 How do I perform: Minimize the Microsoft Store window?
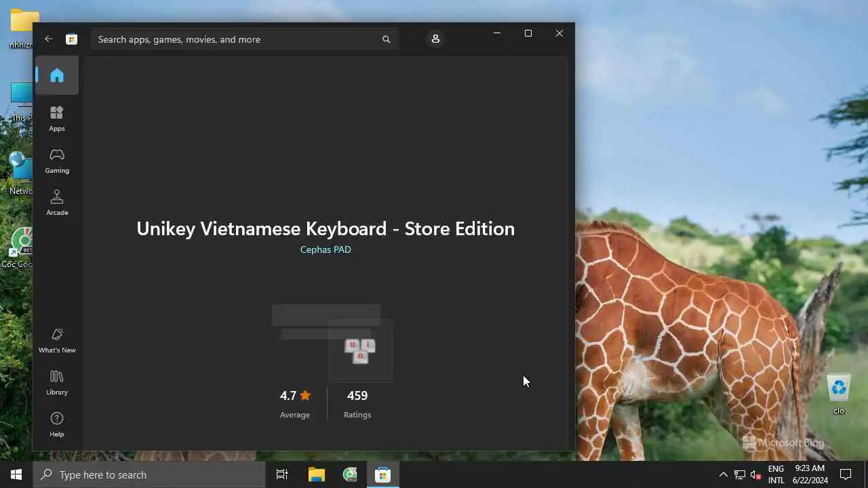pos(497,33)
